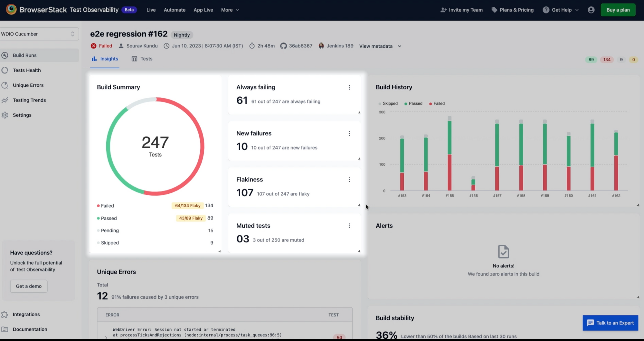Open Automate in top navigation
The image size is (644, 341).
click(175, 10)
